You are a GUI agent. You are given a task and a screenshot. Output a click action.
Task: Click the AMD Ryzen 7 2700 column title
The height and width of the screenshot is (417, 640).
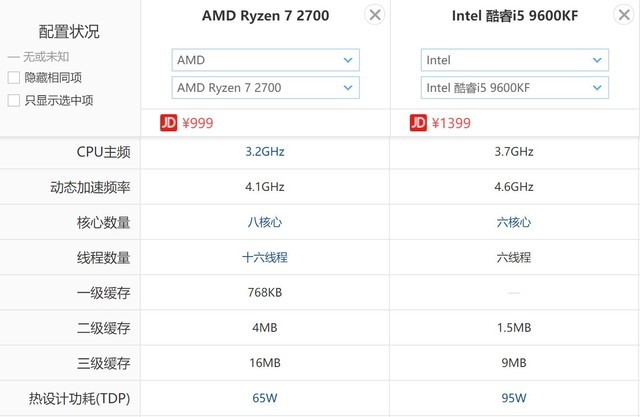[265, 16]
